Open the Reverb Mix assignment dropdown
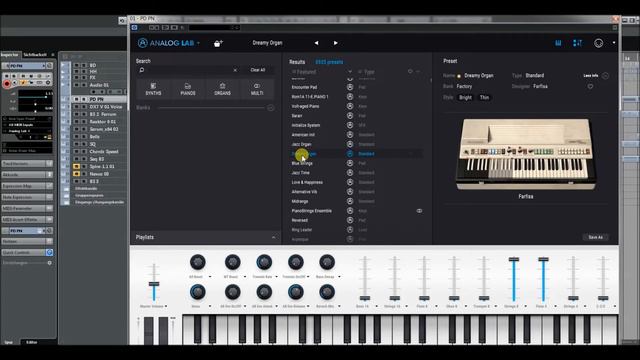 [x=339, y=306]
